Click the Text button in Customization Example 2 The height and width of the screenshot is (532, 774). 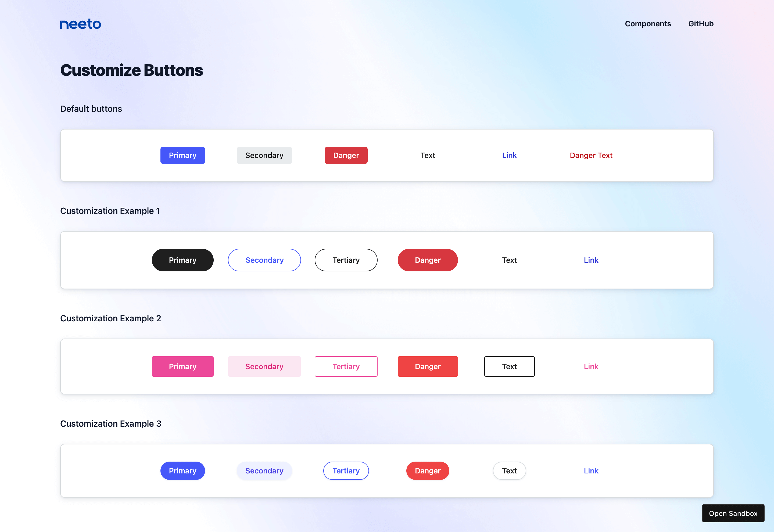(x=509, y=366)
